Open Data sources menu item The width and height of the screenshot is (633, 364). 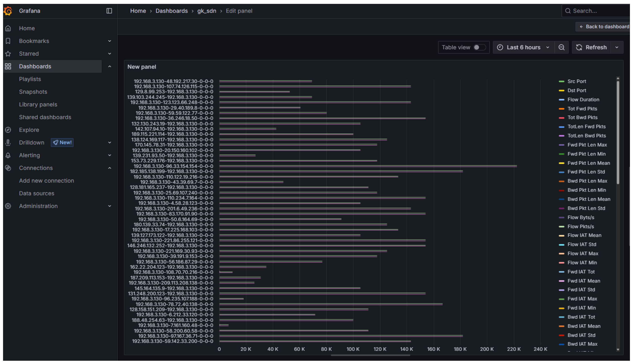coord(37,193)
